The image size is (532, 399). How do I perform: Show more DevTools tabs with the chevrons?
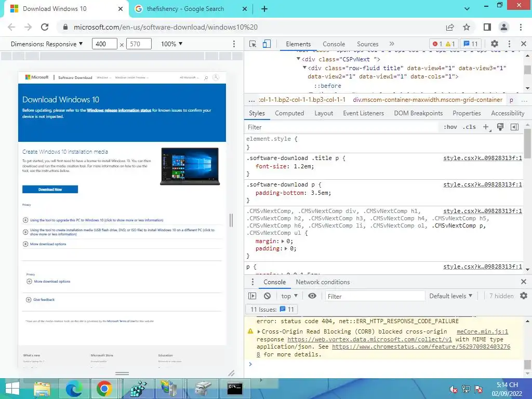[x=392, y=44]
